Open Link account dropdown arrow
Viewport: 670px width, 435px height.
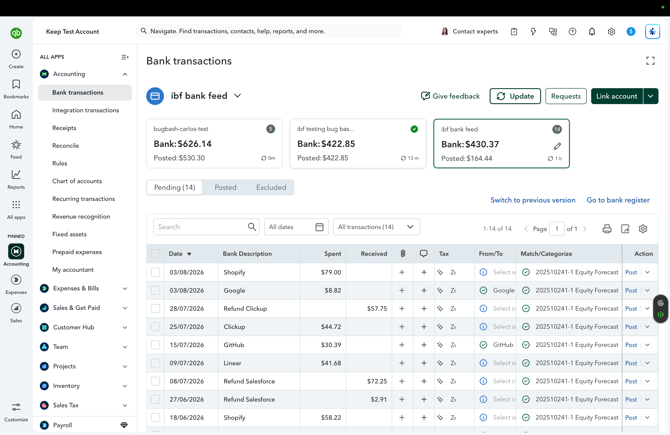pyautogui.click(x=650, y=96)
